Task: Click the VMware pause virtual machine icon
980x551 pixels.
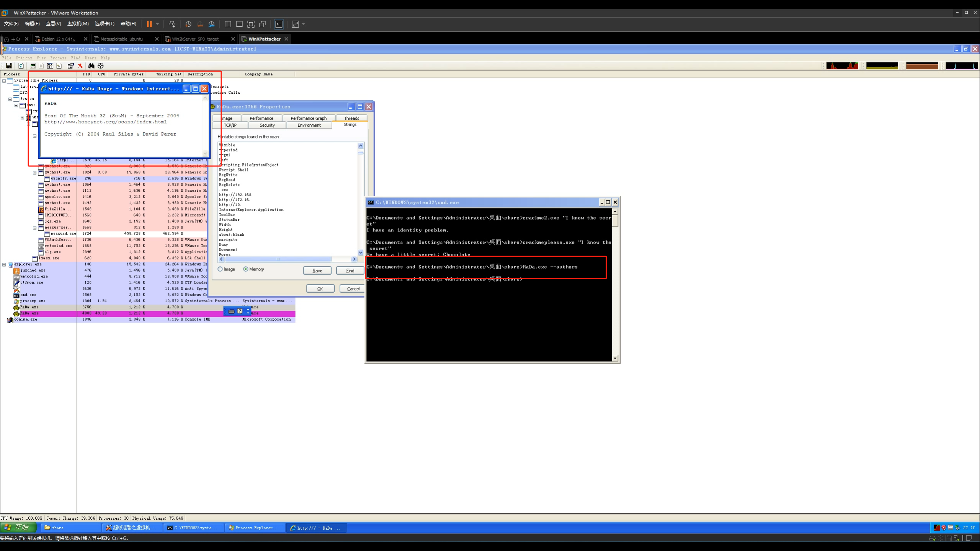Action: click(x=149, y=24)
